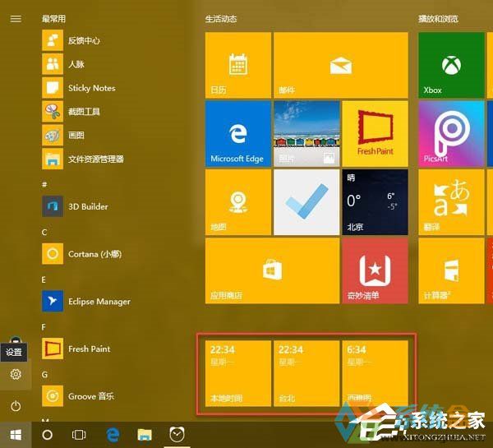The height and width of the screenshot is (448, 493).
Task: Jump to the E letter header
Action: [x=44, y=279]
